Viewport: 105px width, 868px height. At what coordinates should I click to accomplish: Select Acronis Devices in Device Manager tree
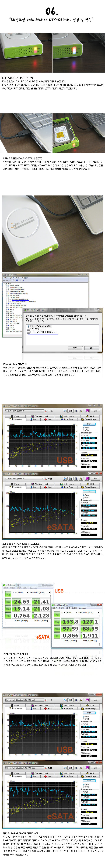pyautogui.click(x=14, y=286)
